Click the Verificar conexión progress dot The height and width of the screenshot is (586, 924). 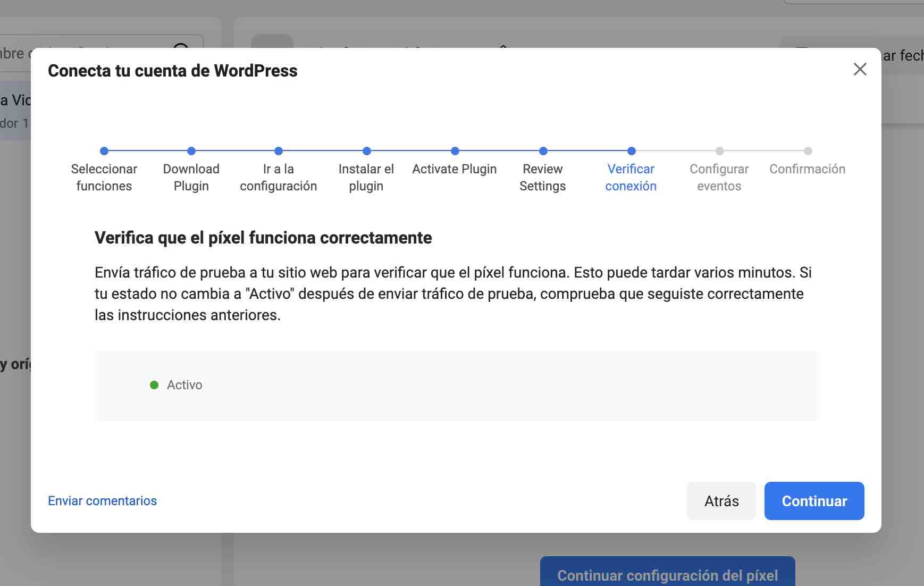tap(632, 151)
